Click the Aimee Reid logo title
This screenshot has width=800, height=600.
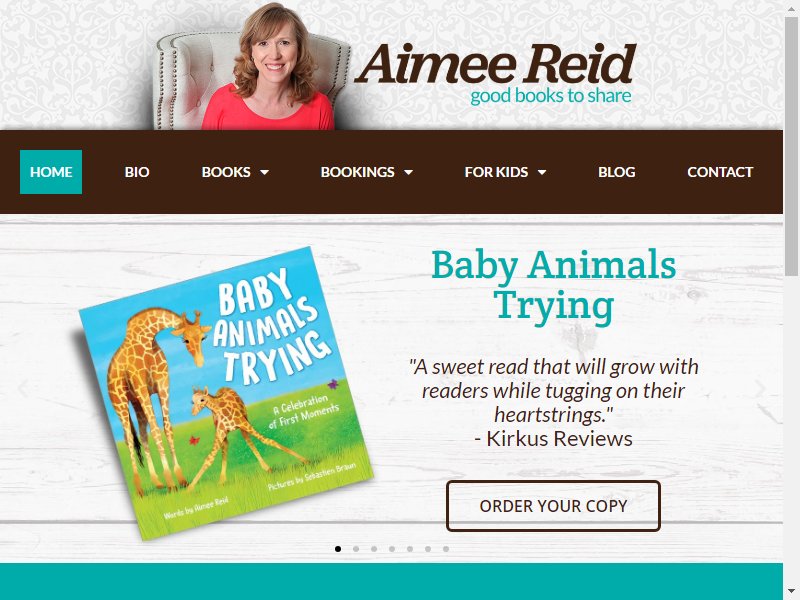click(495, 64)
